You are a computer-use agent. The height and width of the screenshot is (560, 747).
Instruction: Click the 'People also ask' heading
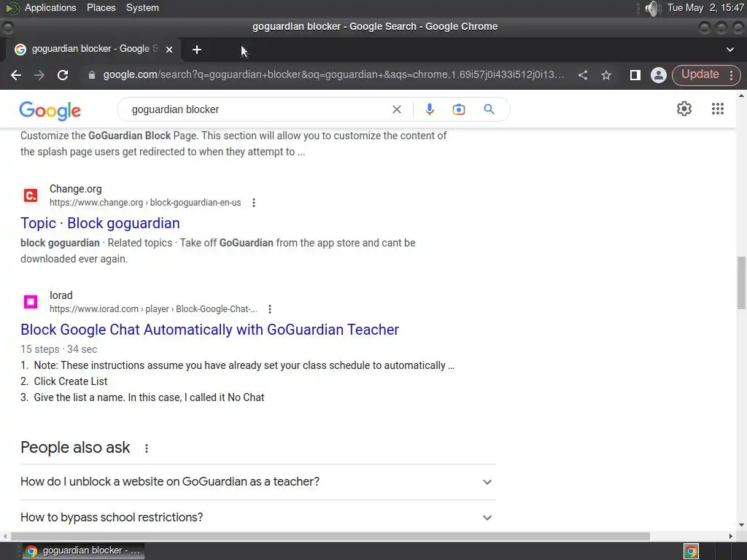75,448
